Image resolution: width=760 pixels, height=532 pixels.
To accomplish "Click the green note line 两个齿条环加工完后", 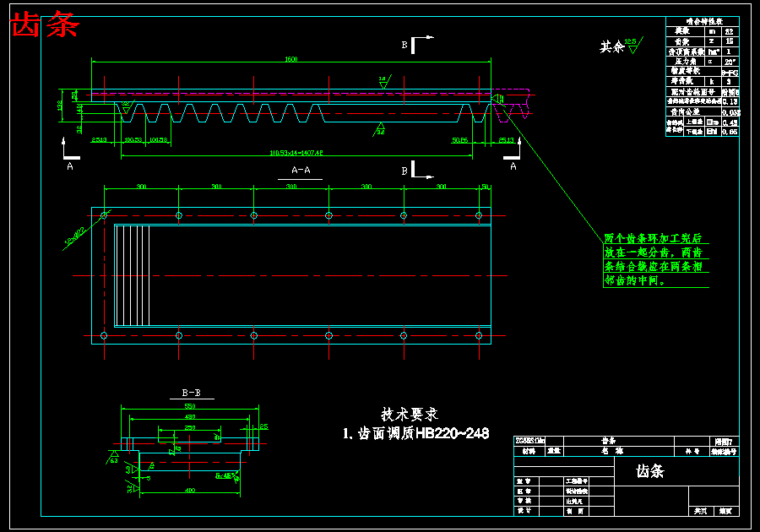I will [x=653, y=238].
